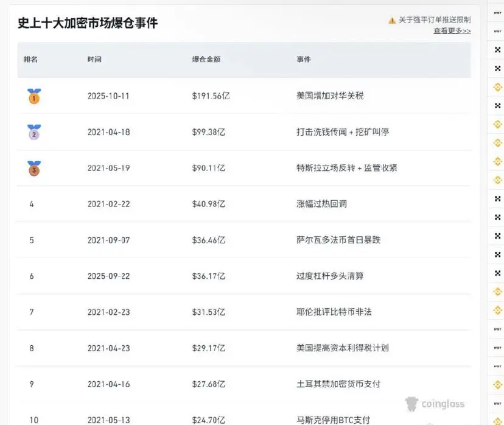Click the event 美国提高资本利得税计划
The width and height of the screenshot is (504, 425).
tap(343, 348)
